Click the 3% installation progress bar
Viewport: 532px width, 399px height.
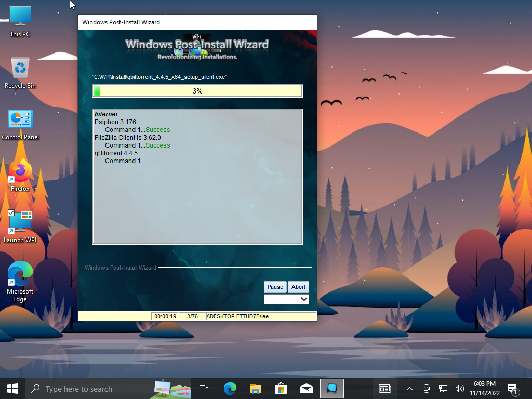(197, 91)
